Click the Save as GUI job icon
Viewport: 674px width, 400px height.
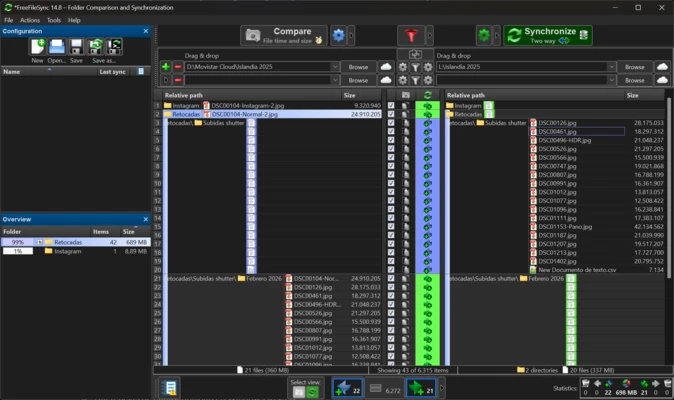pyautogui.click(x=95, y=46)
